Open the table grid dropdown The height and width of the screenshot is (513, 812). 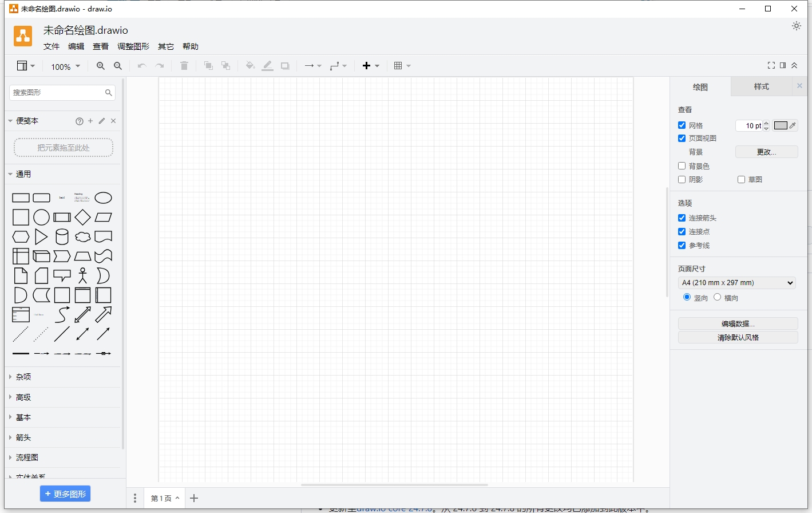402,66
